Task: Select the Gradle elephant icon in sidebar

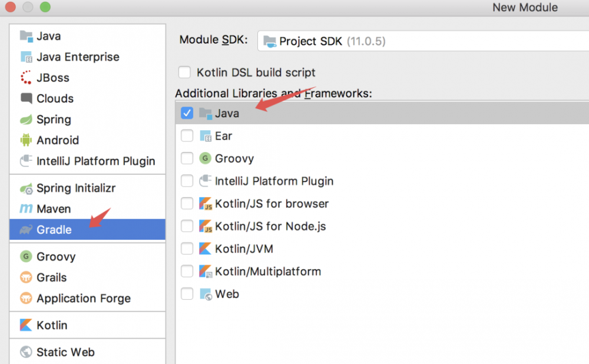Action: pyautogui.click(x=26, y=230)
